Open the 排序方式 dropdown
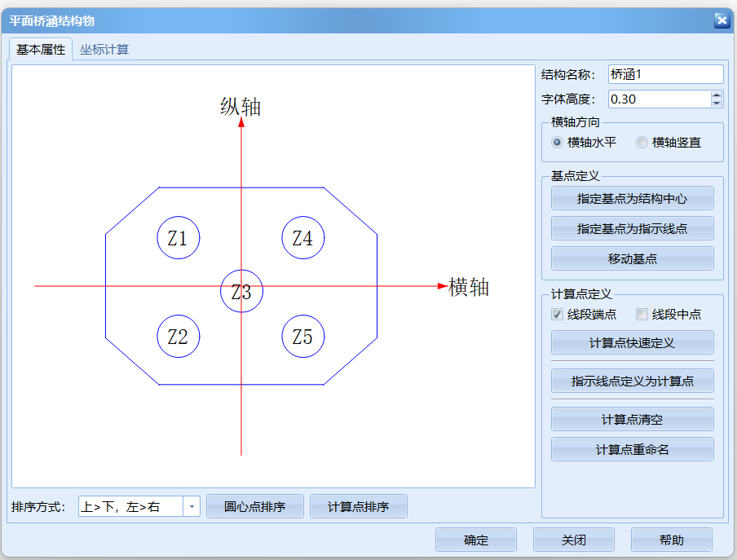The width and height of the screenshot is (737, 560). coord(192,506)
